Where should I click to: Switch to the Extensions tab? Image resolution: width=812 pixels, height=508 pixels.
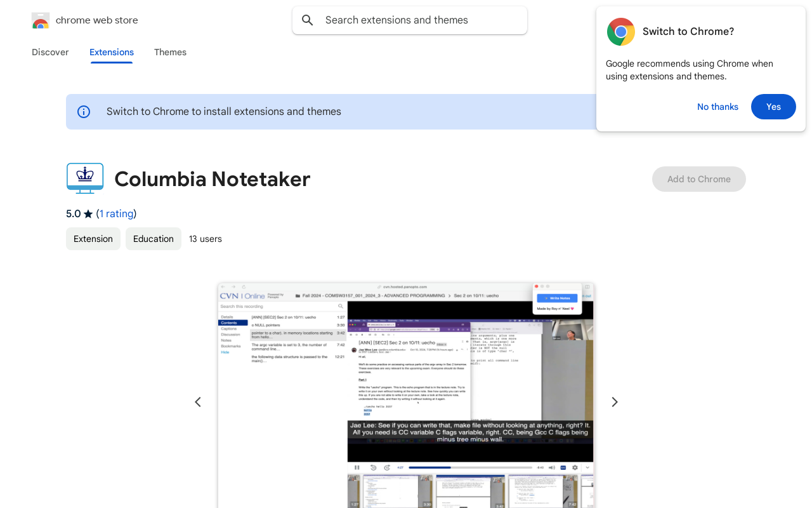(x=112, y=52)
